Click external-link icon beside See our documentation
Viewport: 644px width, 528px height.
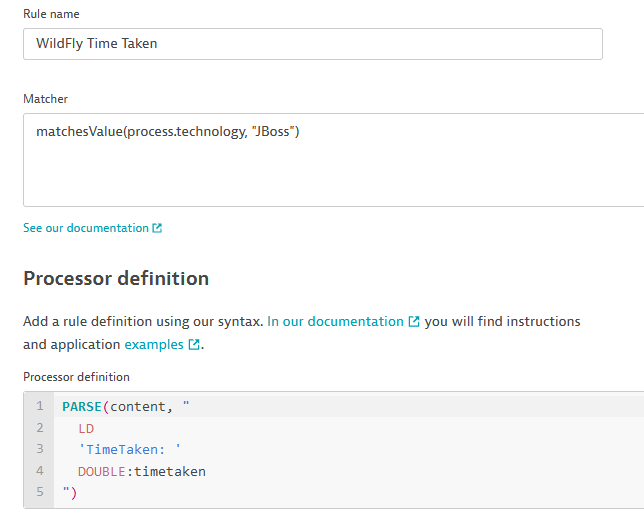pyautogui.click(x=157, y=228)
